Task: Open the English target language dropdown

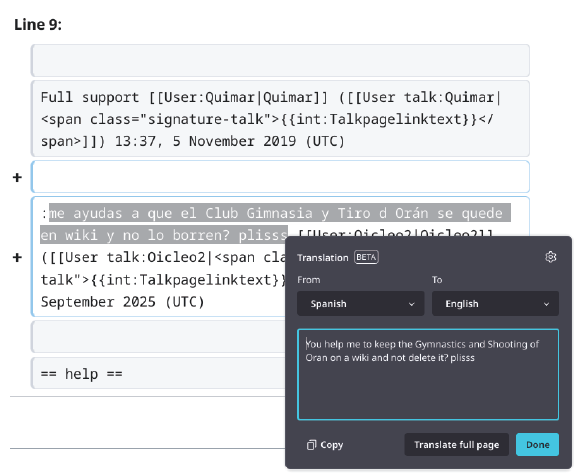Action: coord(495,303)
